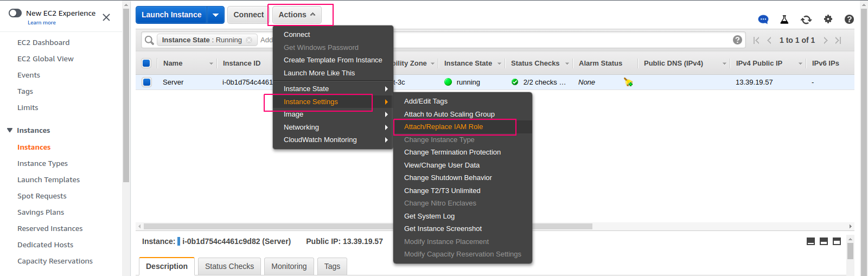
Task: Open the Instance State column dropdown arrow
Action: [x=499, y=63]
